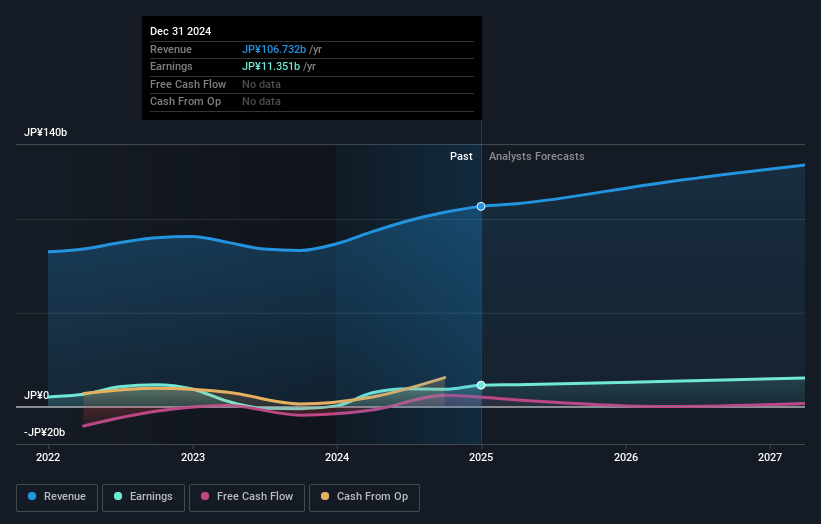This screenshot has height=524, width=821.
Task: Click the pink Free Cash Flow legend dot
Action: click(205, 496)
